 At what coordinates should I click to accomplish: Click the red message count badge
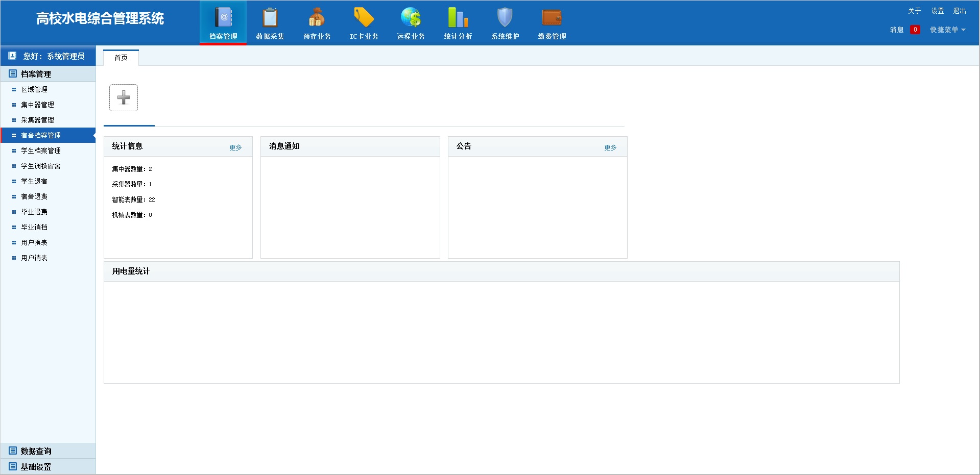coord(915,30)
